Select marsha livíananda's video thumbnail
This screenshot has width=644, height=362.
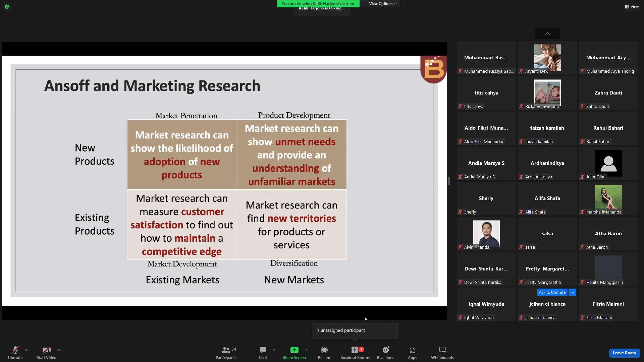[608, 198]
